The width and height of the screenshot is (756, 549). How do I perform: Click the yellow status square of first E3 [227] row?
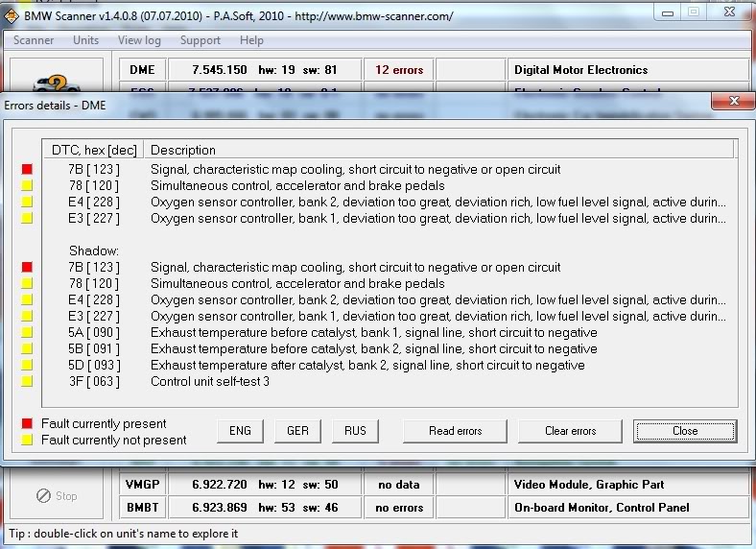[x=27, y=218]
